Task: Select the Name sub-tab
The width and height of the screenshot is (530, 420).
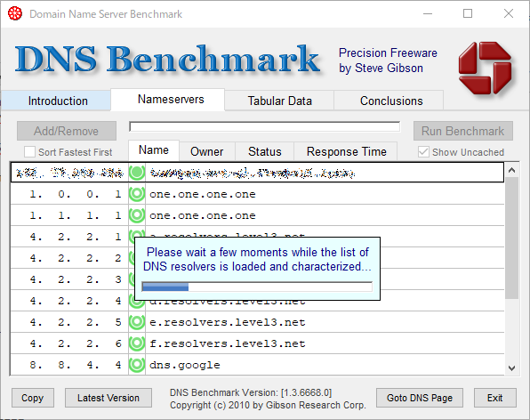Action: tap(154, 150)
